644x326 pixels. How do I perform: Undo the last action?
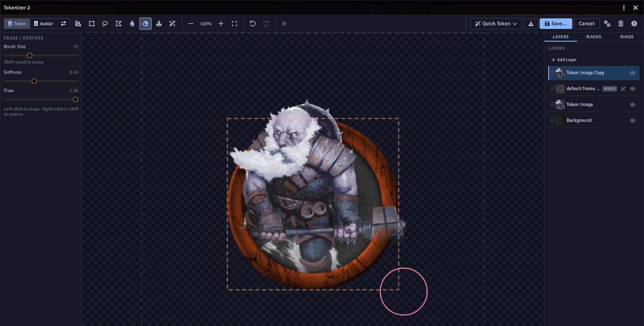[x=253, y=24]
